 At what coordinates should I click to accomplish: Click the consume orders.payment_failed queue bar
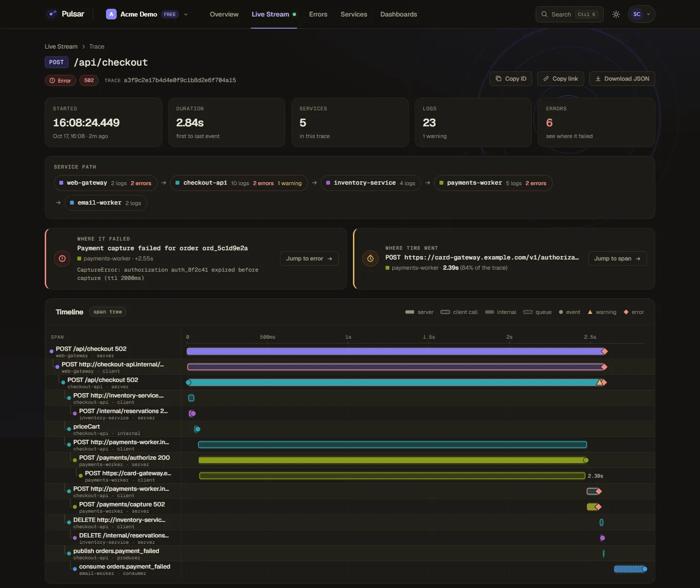click(x=630, y=569)
